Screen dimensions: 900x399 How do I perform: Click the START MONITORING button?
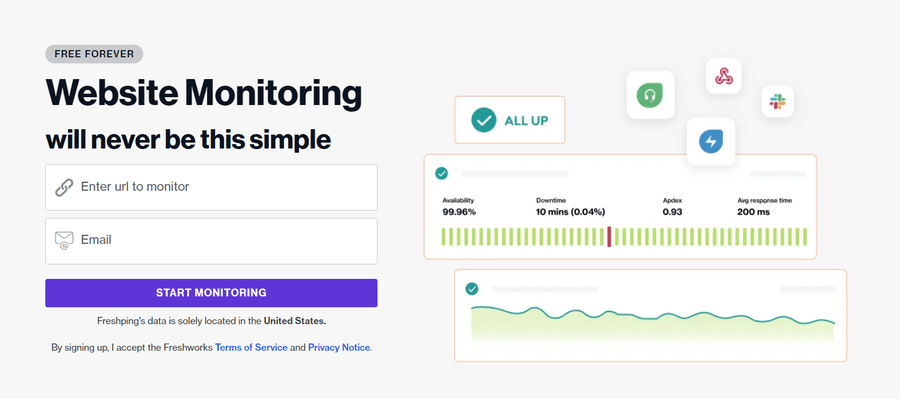(x=211, y=293)
